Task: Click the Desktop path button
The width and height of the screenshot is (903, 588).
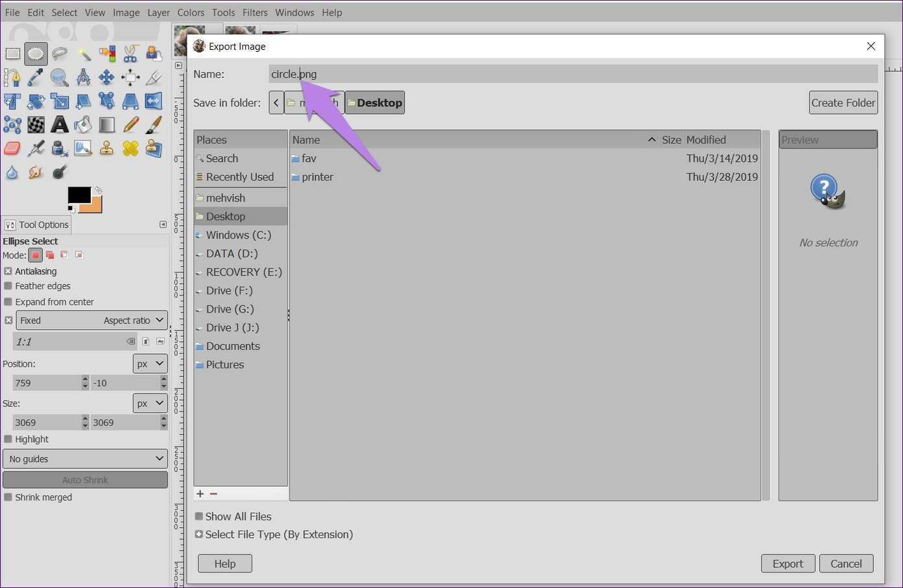Action: pyautogui.click(x=375, y=102)
